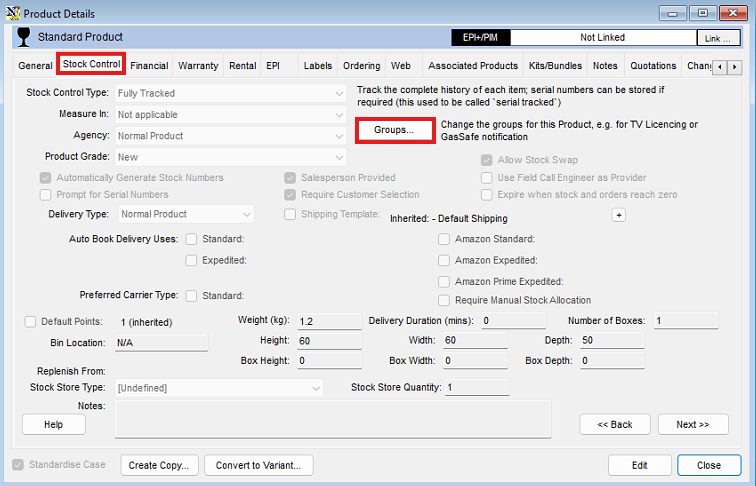Open the Associated Products tab
This screenshot has width=756, height=486.
[473, 66]
